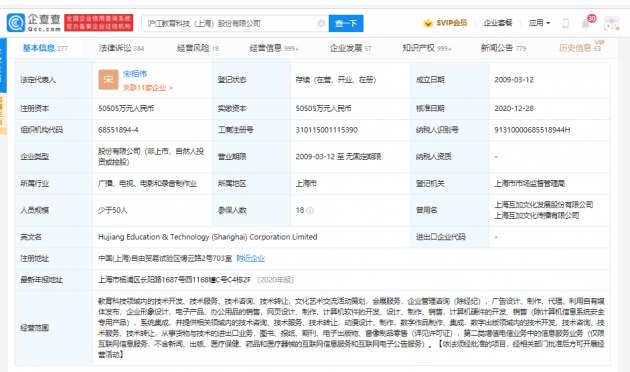
Task: Clear the search box with the X icon
Action: pyautogui.click(x=321, y=23)
